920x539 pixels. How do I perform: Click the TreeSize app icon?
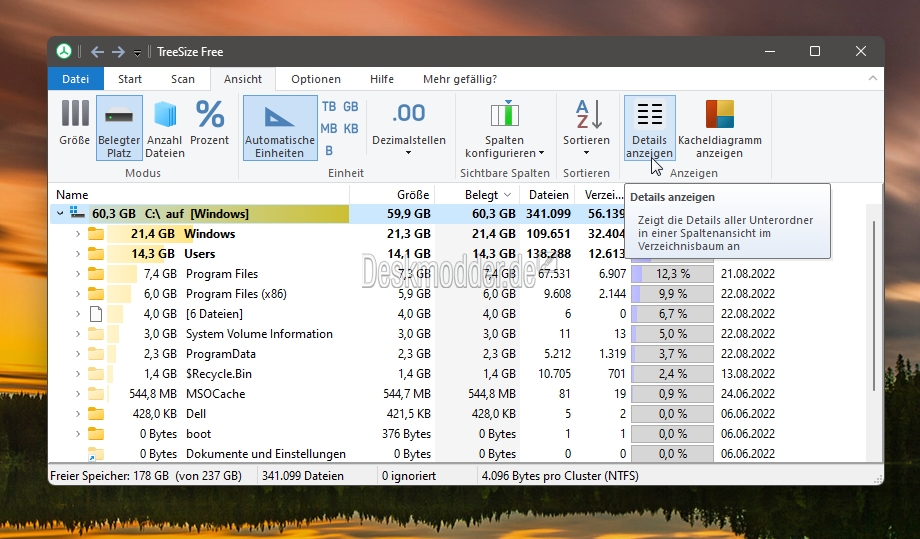point(64,52)
